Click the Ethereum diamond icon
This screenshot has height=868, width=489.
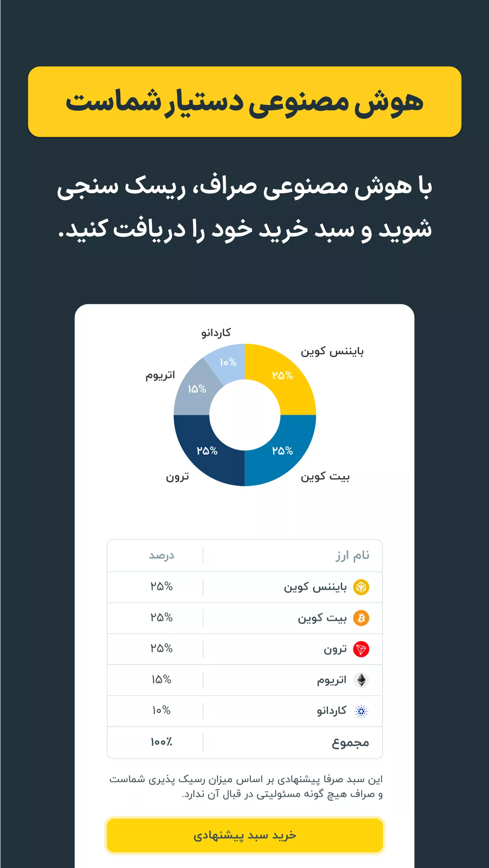pyautogui.click(x=361, y=680)
